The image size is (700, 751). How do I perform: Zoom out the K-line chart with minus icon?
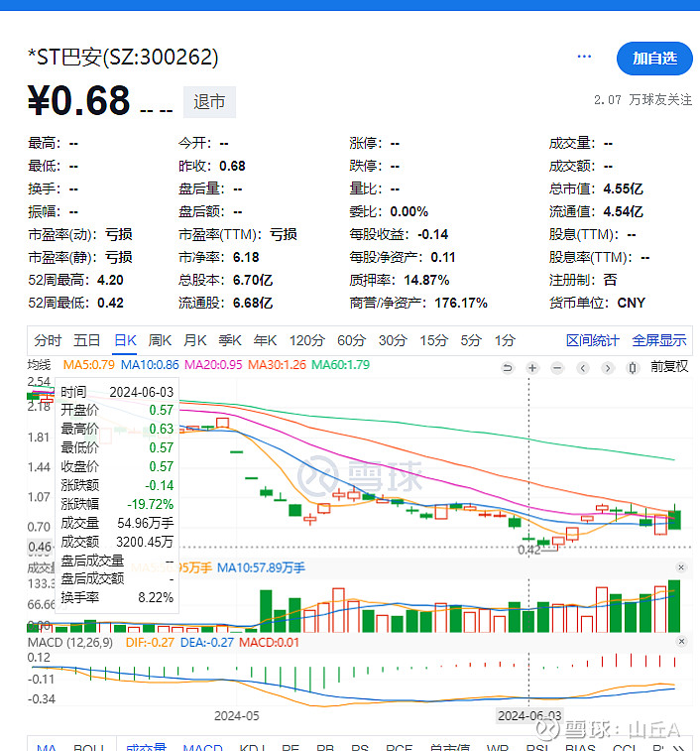pyautogui.click(x=557, y=368)
